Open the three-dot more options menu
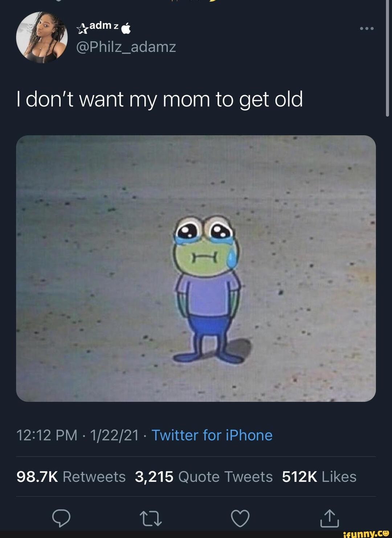The height and width of the screenshot is (538, 392). pos(367,28)
